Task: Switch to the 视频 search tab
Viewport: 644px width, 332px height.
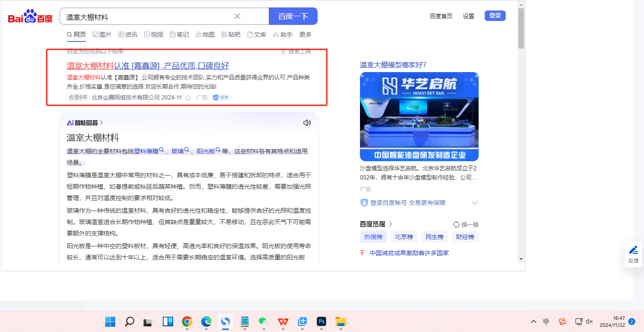Action: tap(154, 35)
